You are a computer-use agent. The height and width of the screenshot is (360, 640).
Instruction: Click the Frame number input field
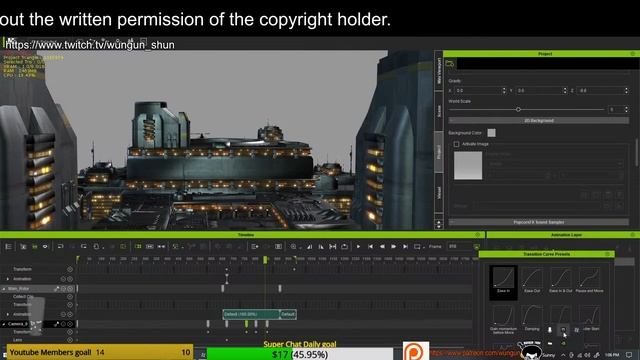click(459, 247)
